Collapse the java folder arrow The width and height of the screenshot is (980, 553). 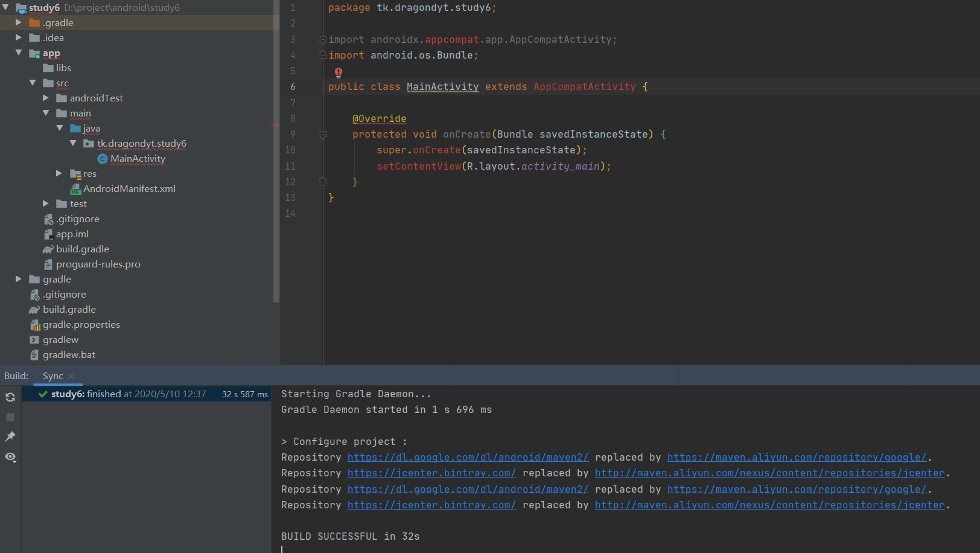pos(60,128)
